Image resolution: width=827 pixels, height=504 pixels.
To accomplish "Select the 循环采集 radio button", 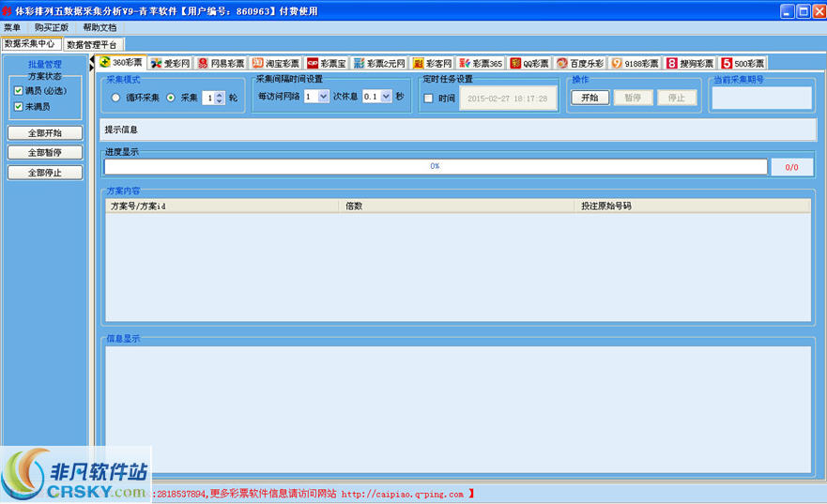I will [x=116, y=98].
